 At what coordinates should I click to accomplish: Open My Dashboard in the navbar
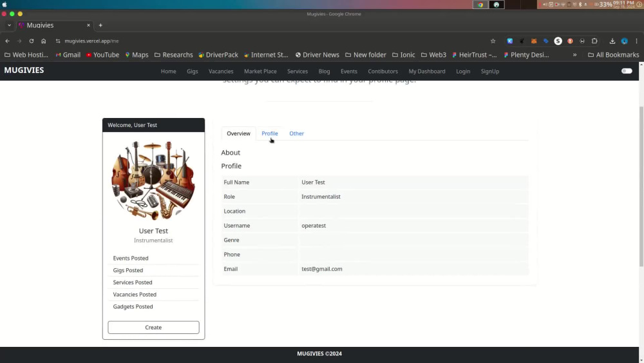[x=427, y=72]
